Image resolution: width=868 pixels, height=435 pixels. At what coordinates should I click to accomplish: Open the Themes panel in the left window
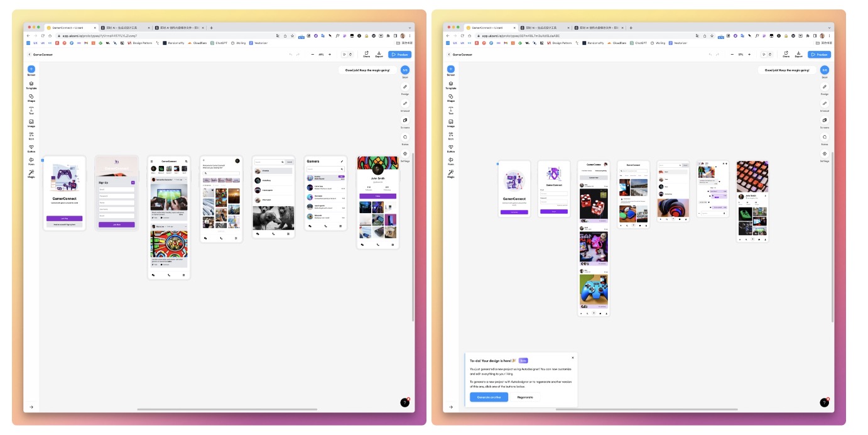(x=405, y=138)
